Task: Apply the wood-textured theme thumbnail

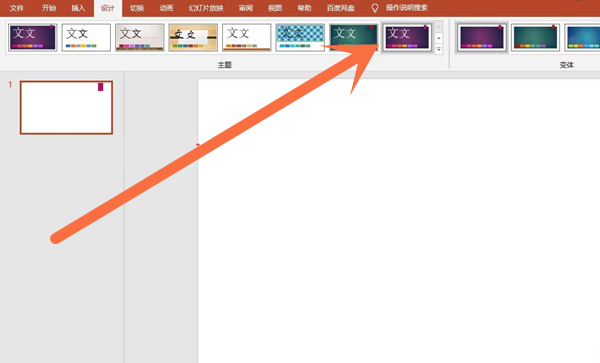Action: (193, 37)
